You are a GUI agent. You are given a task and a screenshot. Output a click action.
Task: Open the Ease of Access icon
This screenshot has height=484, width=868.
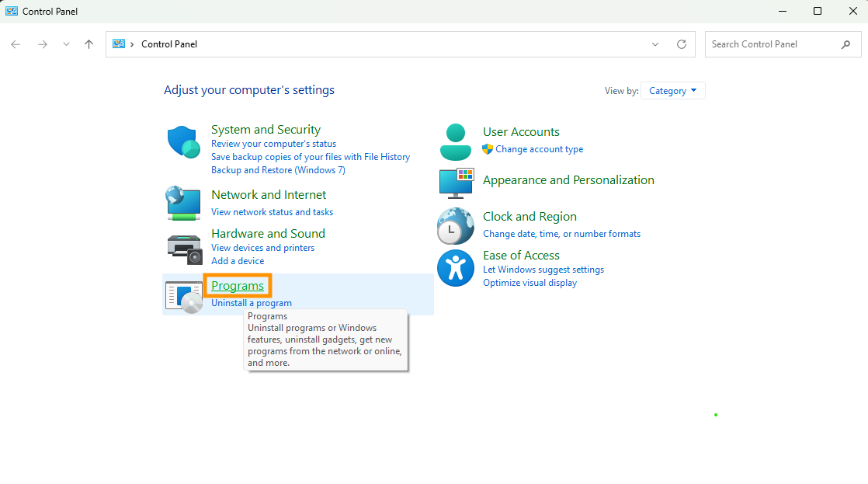pos(456,268)
